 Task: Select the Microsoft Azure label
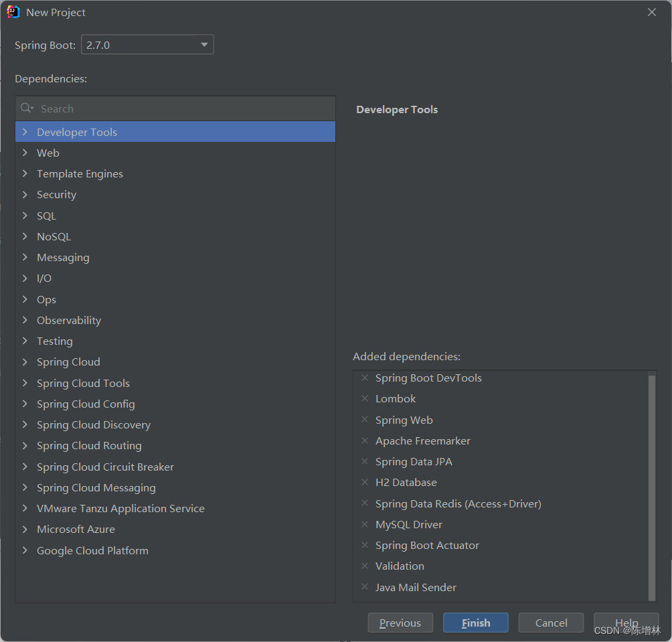[76, 530]
